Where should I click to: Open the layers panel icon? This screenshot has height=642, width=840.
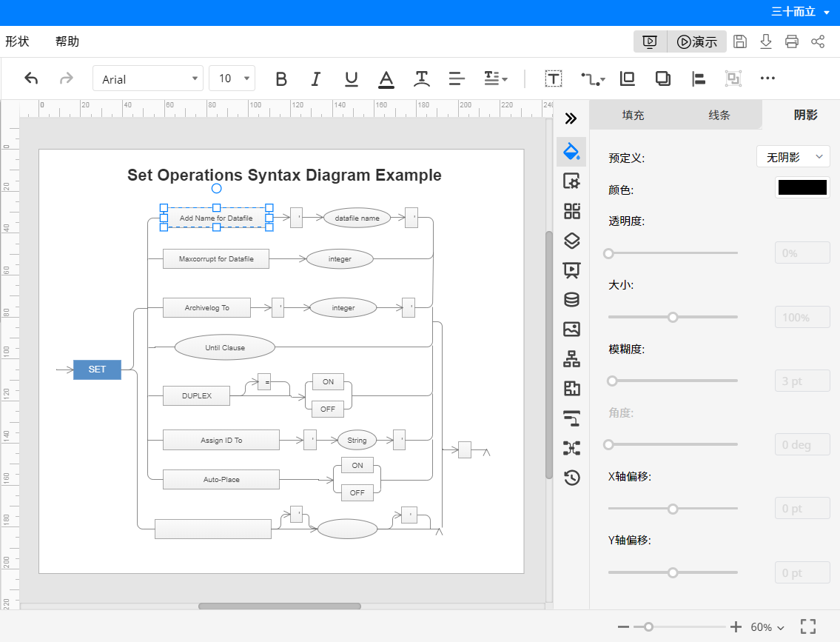pyautogui.click(x=571, y=241)
